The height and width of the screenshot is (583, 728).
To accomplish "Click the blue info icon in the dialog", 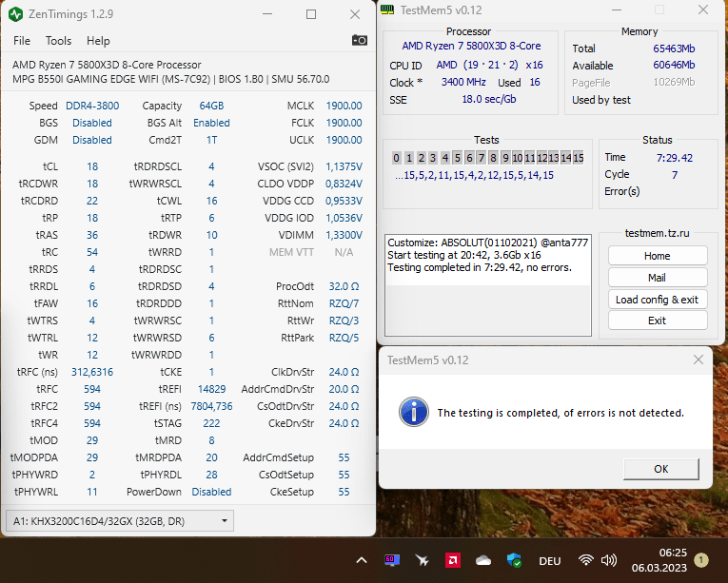I will (x=413, y=412).
